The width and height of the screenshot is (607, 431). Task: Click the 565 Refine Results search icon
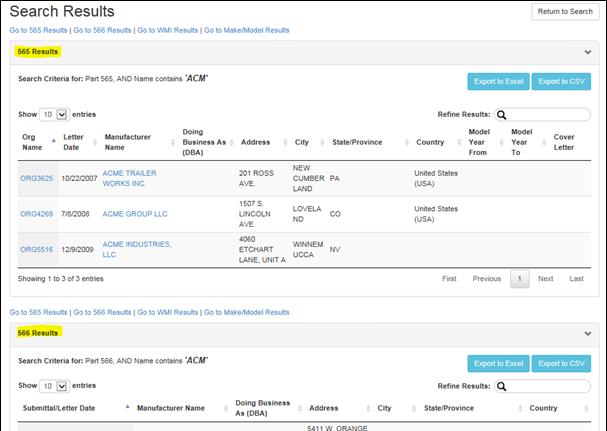point(503,115)
